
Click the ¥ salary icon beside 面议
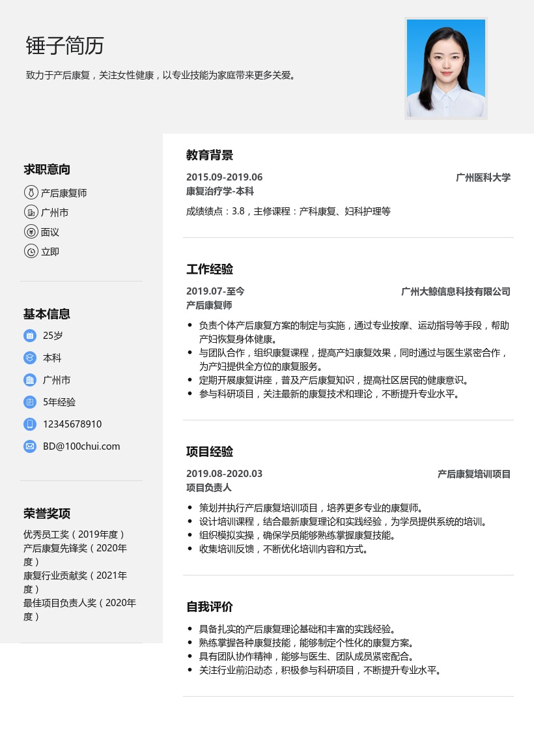(x=31, y=231)
